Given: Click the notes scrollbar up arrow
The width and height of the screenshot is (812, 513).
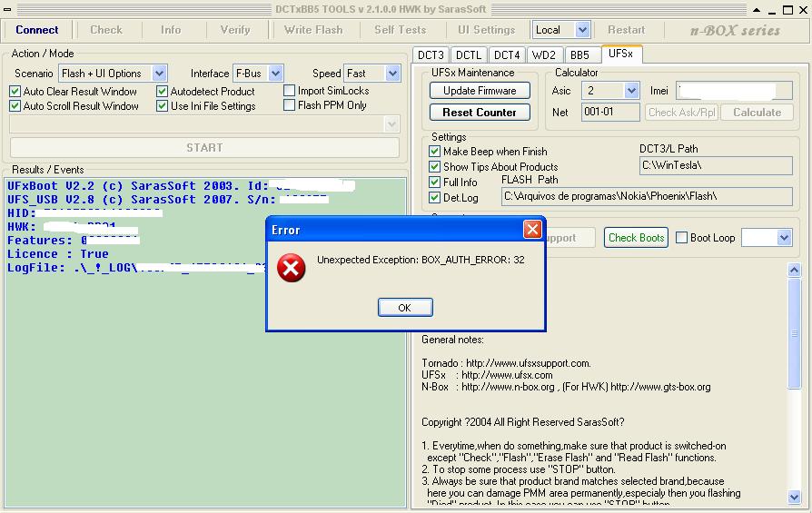Looking at the screenshot, I should 794,270.
